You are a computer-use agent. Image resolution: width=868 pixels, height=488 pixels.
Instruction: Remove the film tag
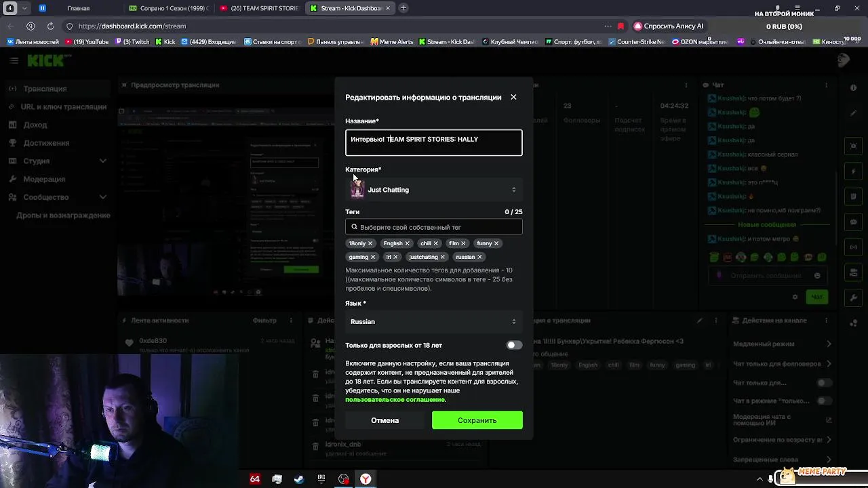(463, 243)
